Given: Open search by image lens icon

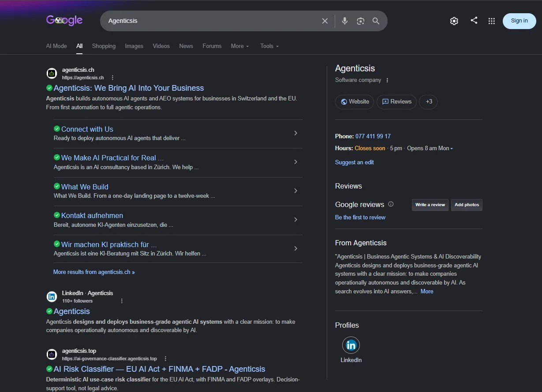Looking at the screenshot, I should pos(361,21).
